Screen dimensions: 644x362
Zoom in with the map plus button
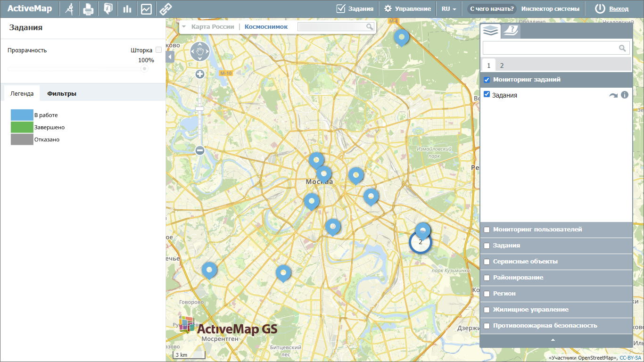click(x=200, y=74)
